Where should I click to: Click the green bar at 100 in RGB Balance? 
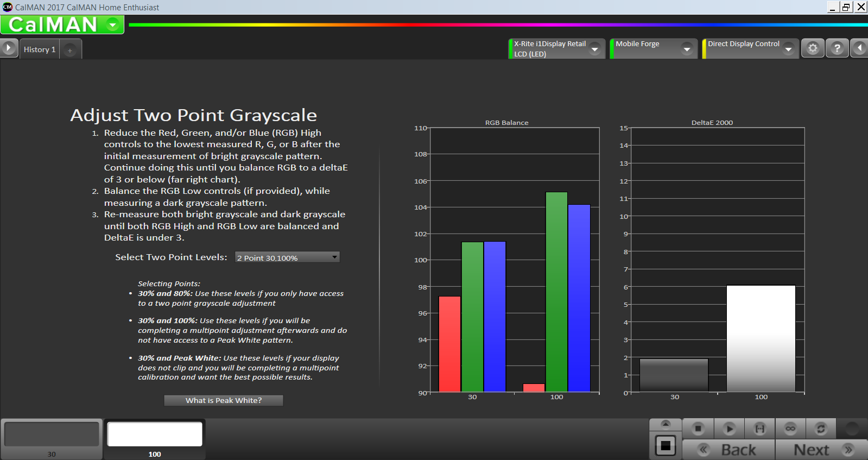pos(556,292)
